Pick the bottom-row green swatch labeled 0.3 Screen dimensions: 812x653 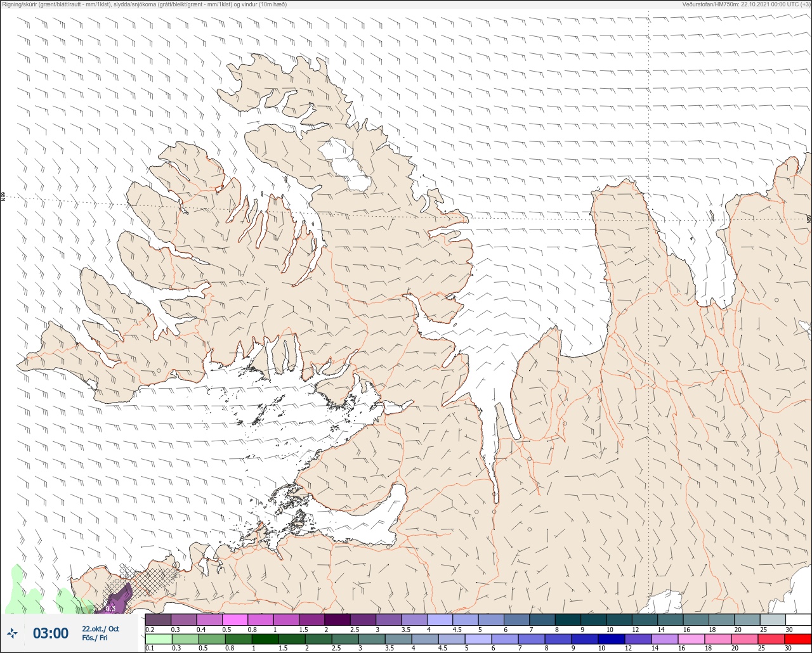pyautogui.click(x=185, y=639)
